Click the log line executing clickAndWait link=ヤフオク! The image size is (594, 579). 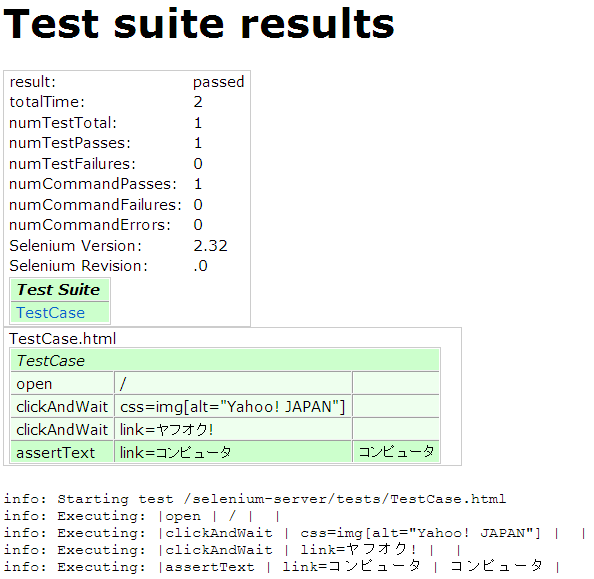(232, 550)
